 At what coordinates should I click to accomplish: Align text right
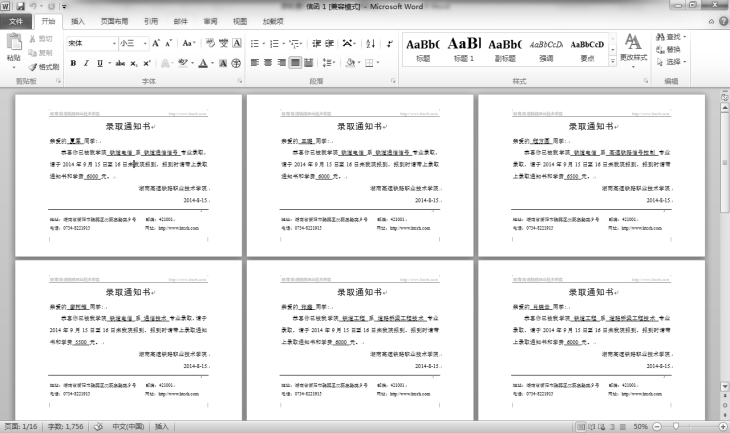(x=282, y=62)
